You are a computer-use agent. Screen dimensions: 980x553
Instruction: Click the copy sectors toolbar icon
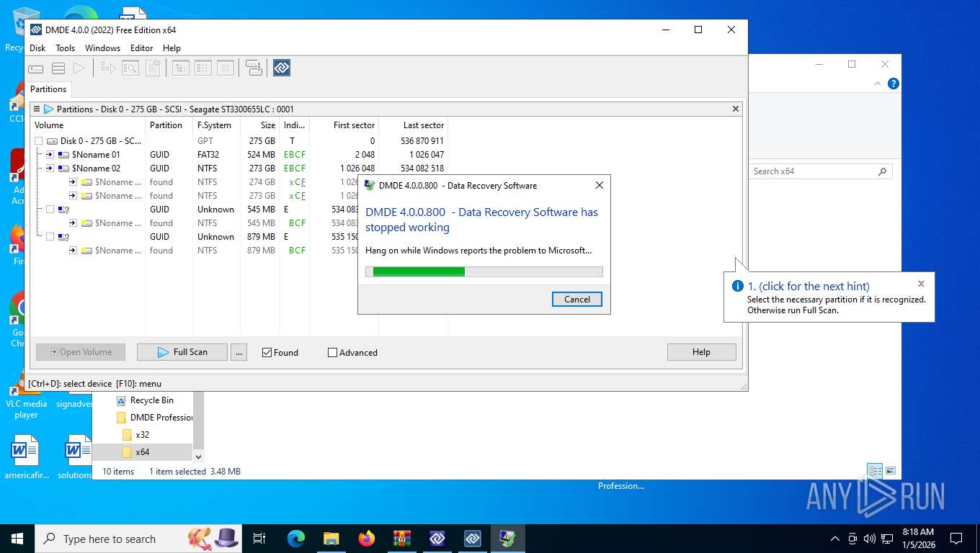[254, 68]
